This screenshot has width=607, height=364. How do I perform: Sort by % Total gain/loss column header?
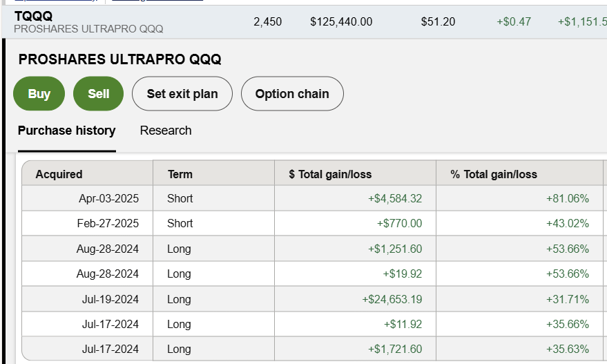tap(494, 174)
